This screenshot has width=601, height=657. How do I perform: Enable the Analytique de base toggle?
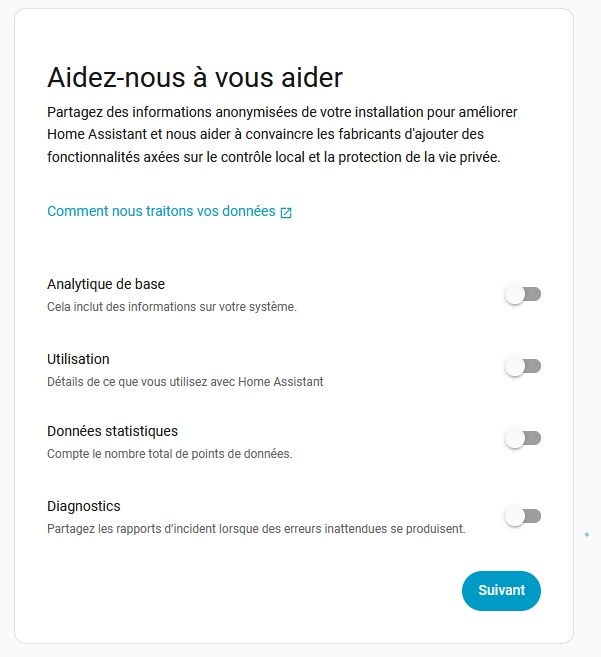point(523,295)
